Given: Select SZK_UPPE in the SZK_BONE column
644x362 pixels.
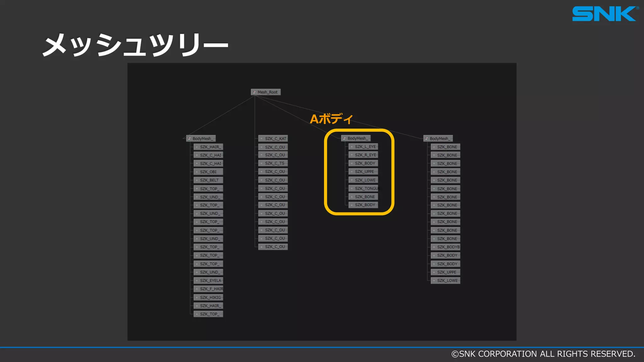Looking at the screenshot, I should [446, 272].
